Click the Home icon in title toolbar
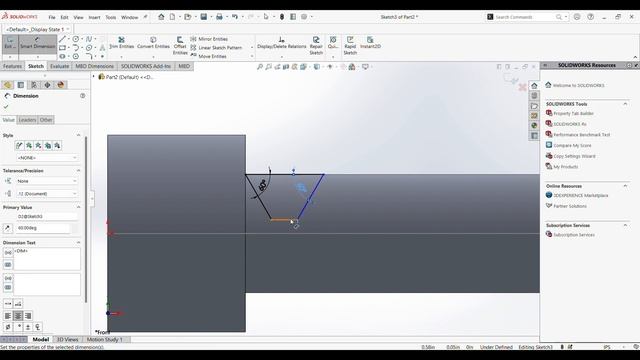The image size is (640, 360). 161,17
